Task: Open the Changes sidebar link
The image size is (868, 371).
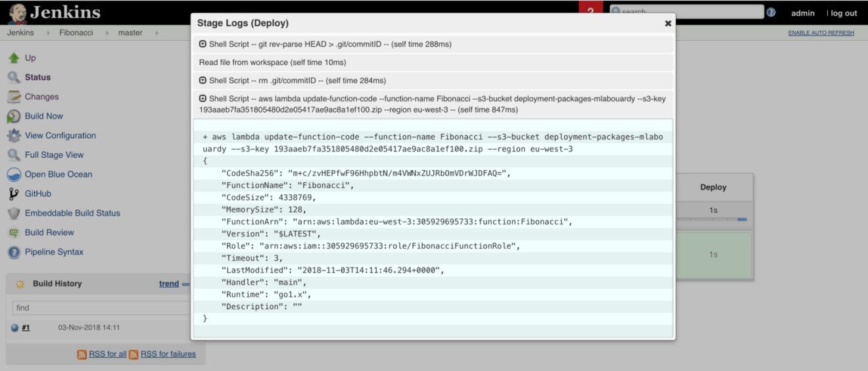Action: pos(41,97)
